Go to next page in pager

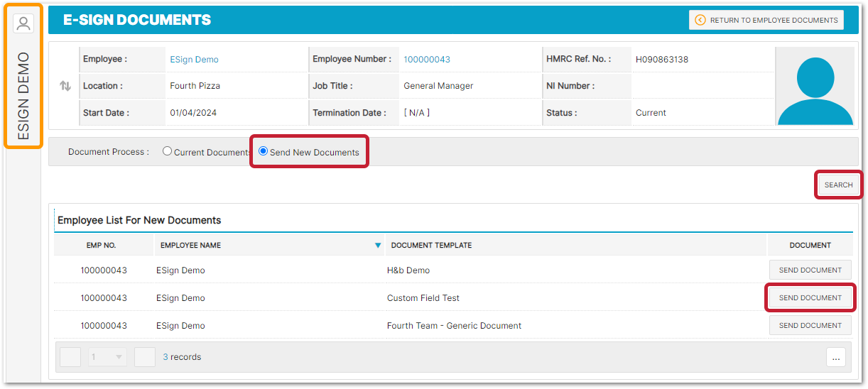(x=145, y=357)
